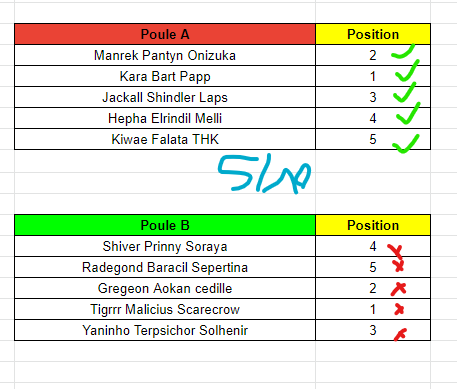This screenshot has width=457, height=389.
Task: Select the Yaninho Terpsichor Solhenir cell
Action: pyautogui.click(x=165, y=330)
